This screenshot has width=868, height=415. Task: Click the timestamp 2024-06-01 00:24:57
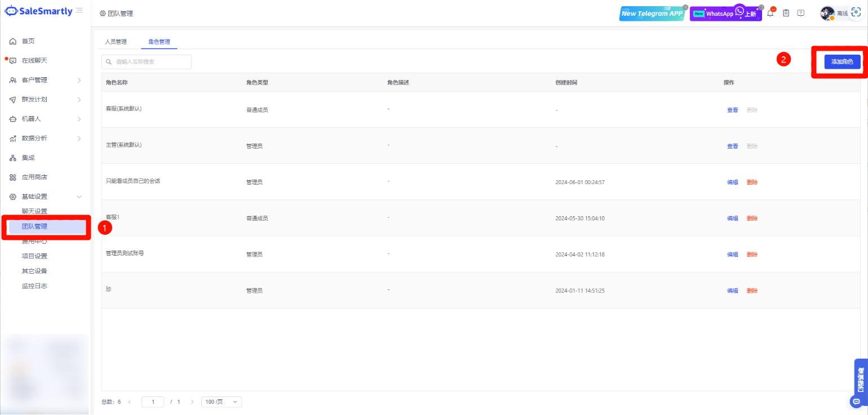coord(580,182)
